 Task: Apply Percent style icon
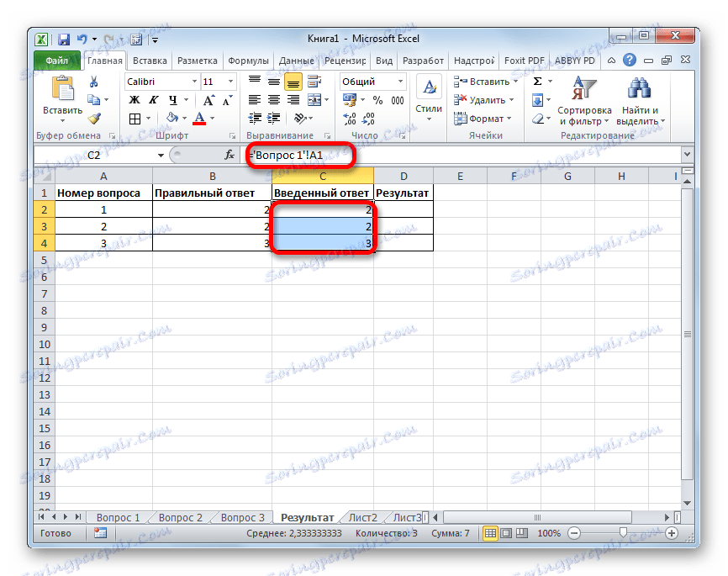click(378, 100)
